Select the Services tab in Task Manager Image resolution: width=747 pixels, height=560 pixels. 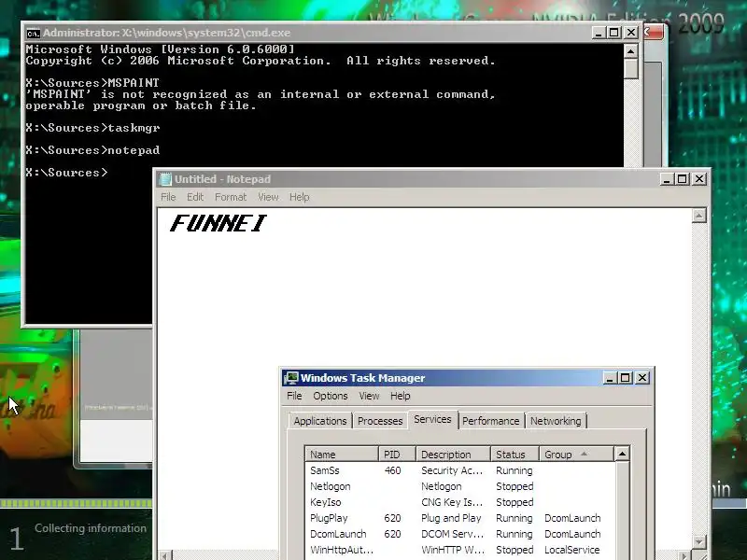(432, 419)
